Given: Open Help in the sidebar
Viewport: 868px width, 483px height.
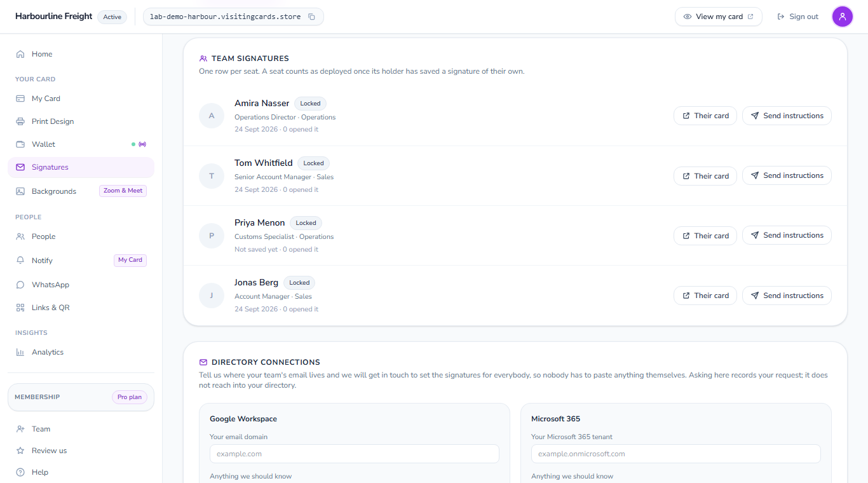Looking at the screenshot, I should 81,472.
